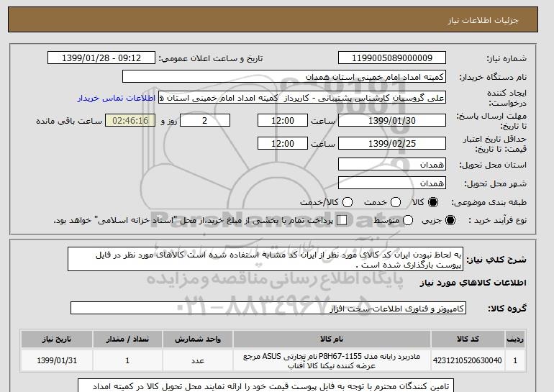Click the نام کالا column header
554x392 pixels.
(332, 339)
